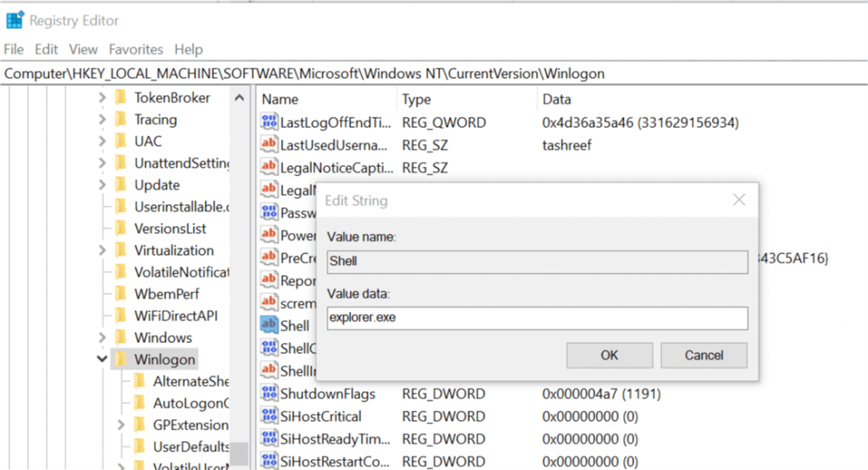Select the LastLogOffEndTime binary value icon
Viewport: 868px width, 470px height.
coord(270,123)
